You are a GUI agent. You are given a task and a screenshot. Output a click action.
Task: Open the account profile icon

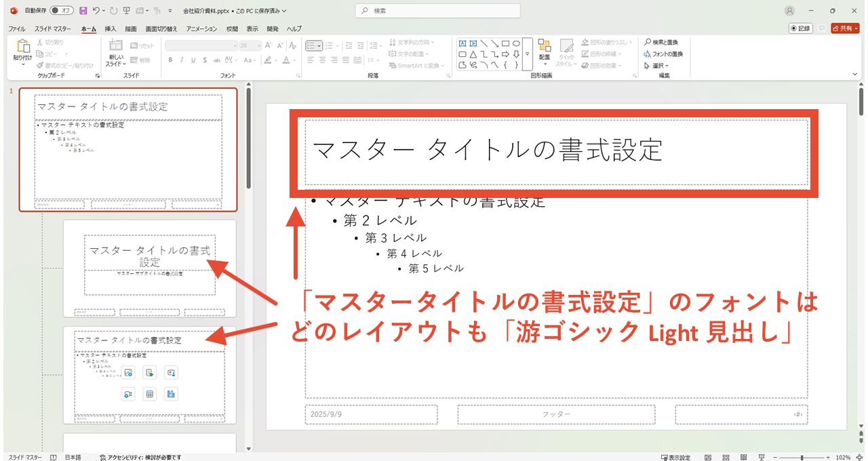tap(789, 11)
